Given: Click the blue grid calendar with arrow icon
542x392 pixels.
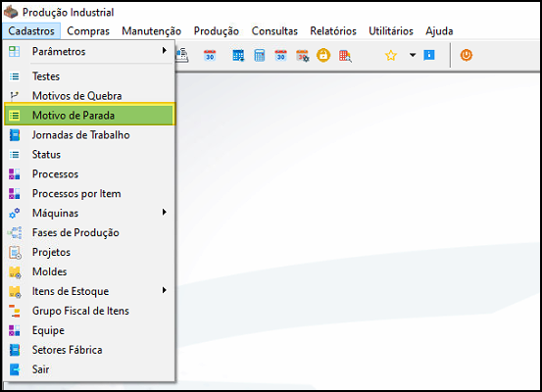Looking at the screenshot, I should (x=238, y=55).
